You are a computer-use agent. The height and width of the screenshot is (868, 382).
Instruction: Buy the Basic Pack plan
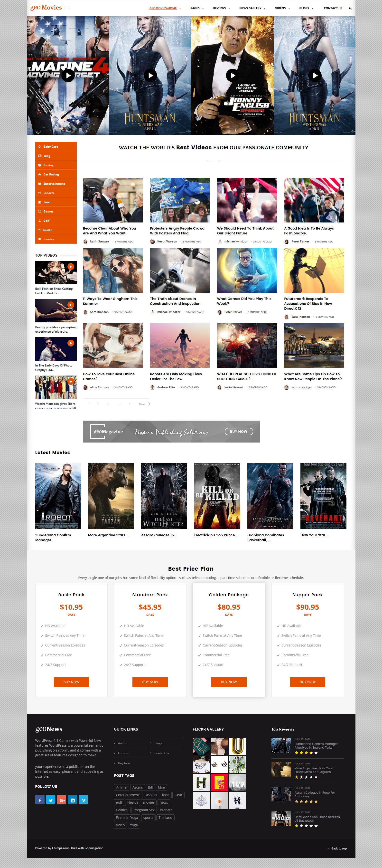71,682
